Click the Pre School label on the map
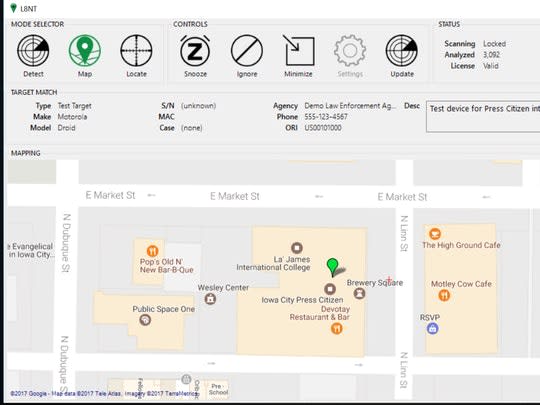 218,389
